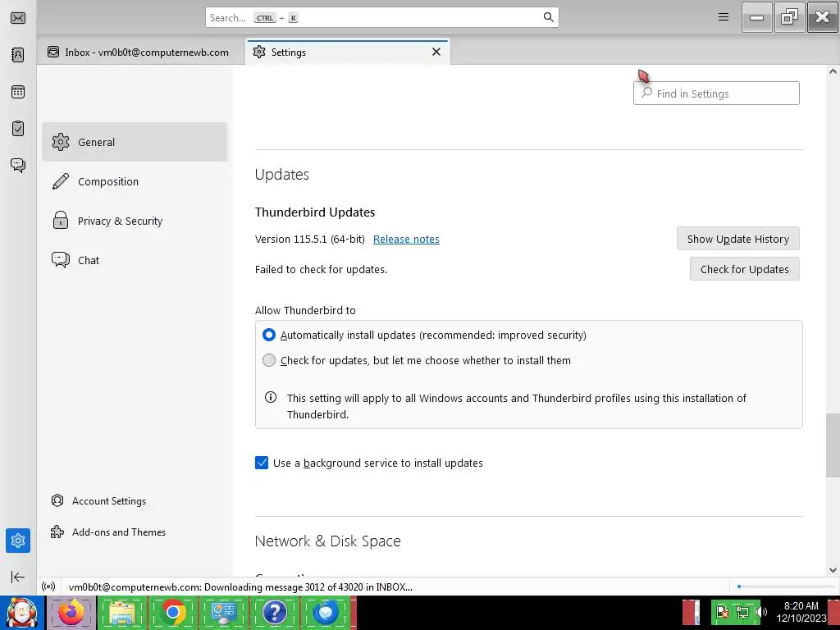Toggle Use a background service checkbox
This screenshot has width=840, height=630.
click(x=262, y=463)
